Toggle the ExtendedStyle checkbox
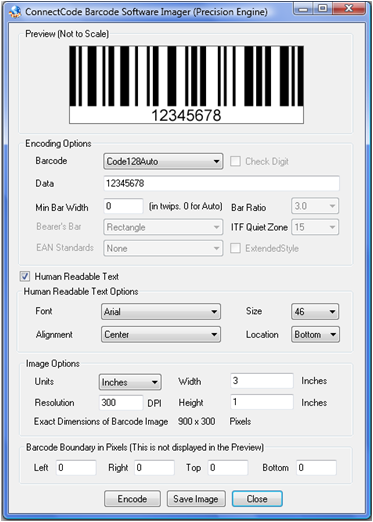The height and width of the screenshot is (522, 373). (x=235, y=248)
